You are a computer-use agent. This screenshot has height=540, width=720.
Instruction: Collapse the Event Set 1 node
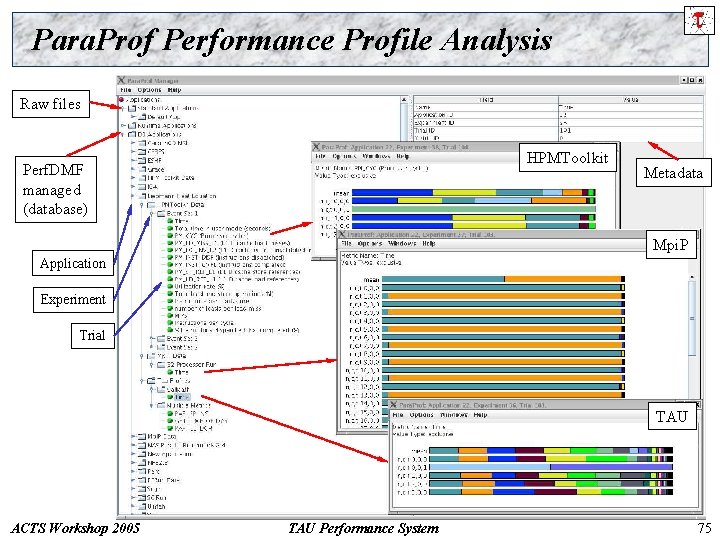tap(152, 214)
